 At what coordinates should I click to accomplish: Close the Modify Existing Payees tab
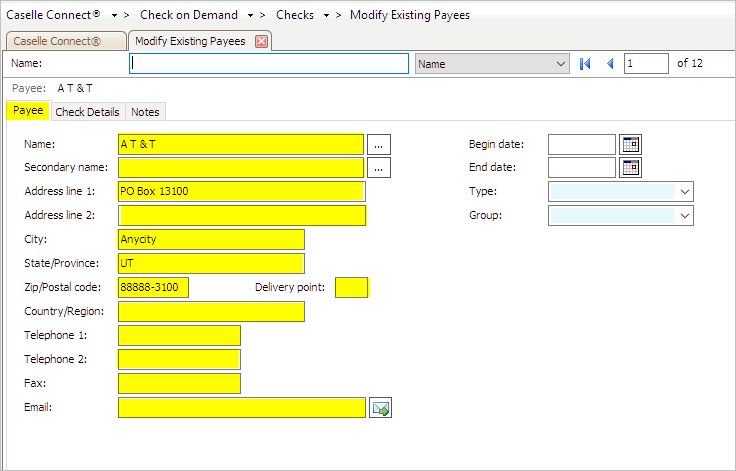tap(261, 41)
